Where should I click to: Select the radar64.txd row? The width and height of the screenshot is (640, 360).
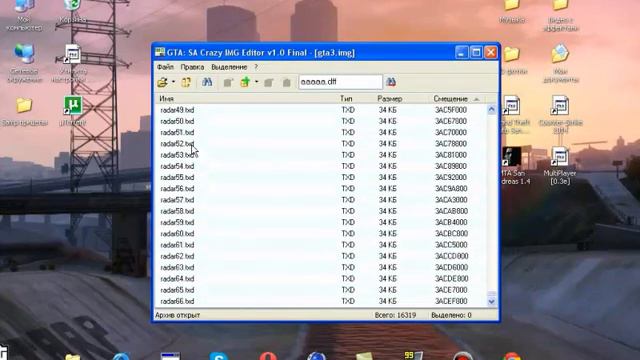pyautogui.click(x=321, y=279)
